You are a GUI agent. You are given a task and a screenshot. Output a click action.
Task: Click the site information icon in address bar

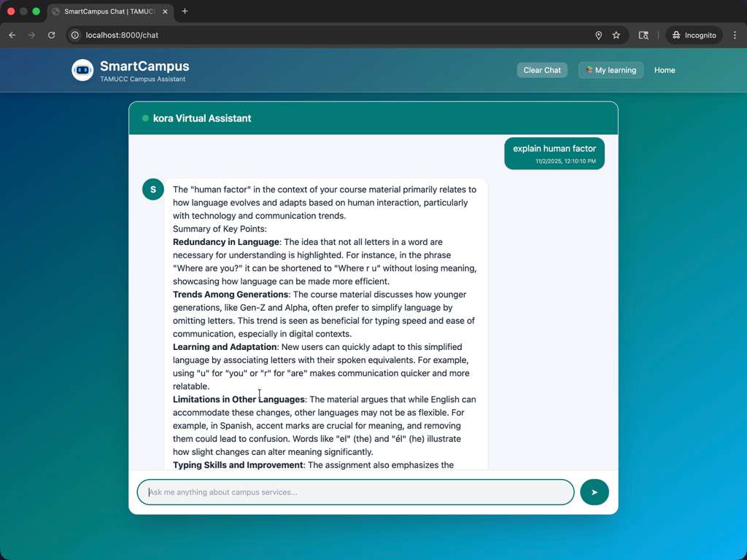tap(75, 35)
